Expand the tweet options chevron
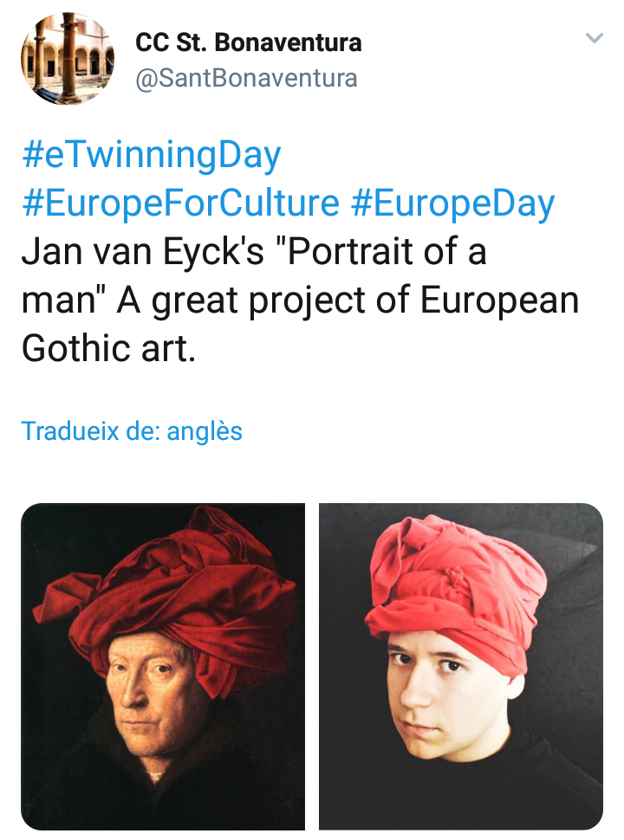Viewport: 624px width, 840px height. 594,39
